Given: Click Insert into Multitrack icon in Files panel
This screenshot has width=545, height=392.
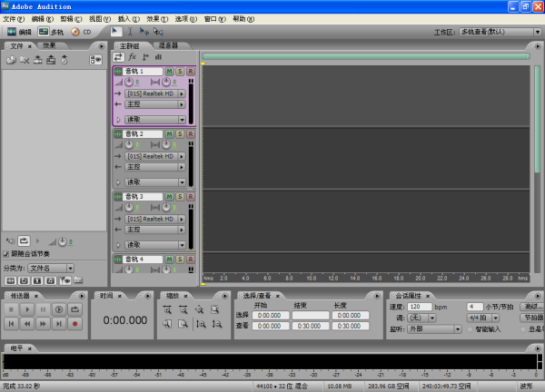Looking at the screenshot, I should [37, 60].
